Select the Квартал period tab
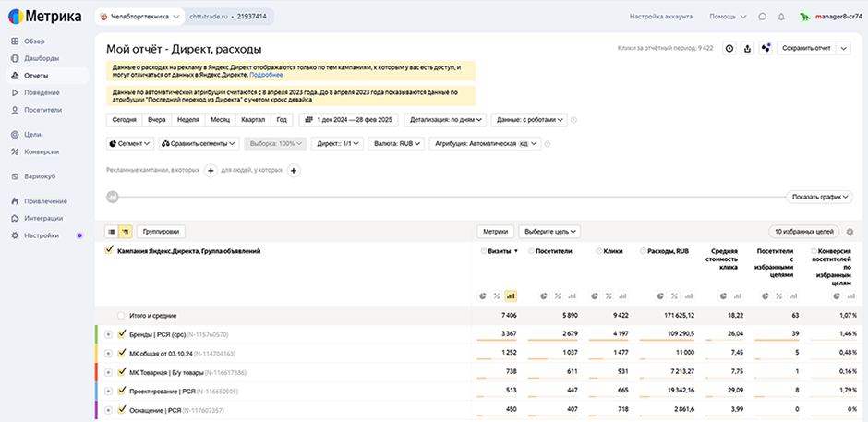 point(252,119)
